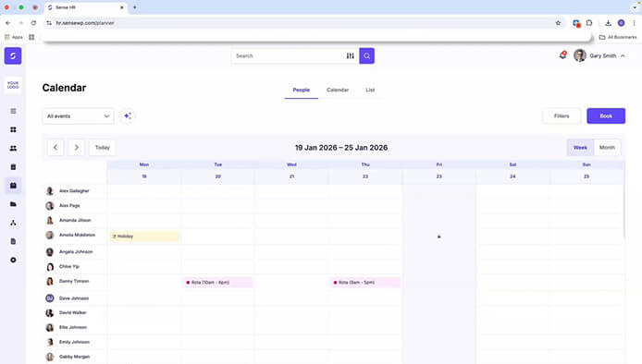Click date range 19 Jan 2026 – 25 Jan 2026
642x364 pixels.
(x=341, y=148)
